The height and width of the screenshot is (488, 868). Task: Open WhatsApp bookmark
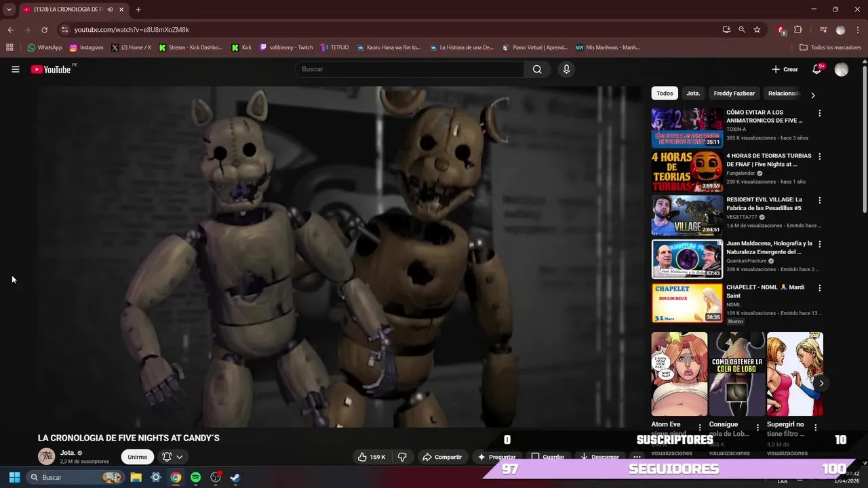(x=45, y=47)
